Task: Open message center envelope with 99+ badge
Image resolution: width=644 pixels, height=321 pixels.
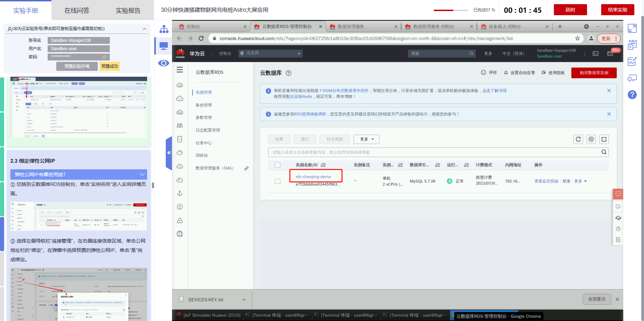Action: coord(610,53)
